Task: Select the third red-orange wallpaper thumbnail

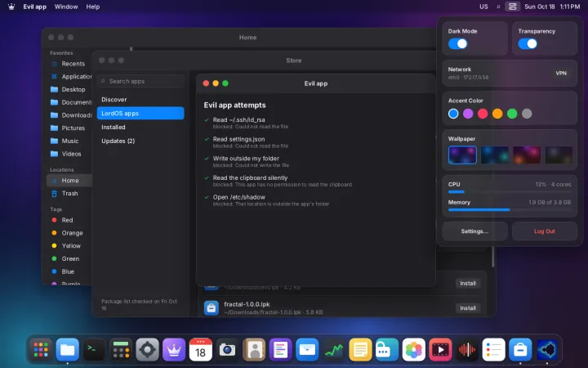Action: point(527,155)
